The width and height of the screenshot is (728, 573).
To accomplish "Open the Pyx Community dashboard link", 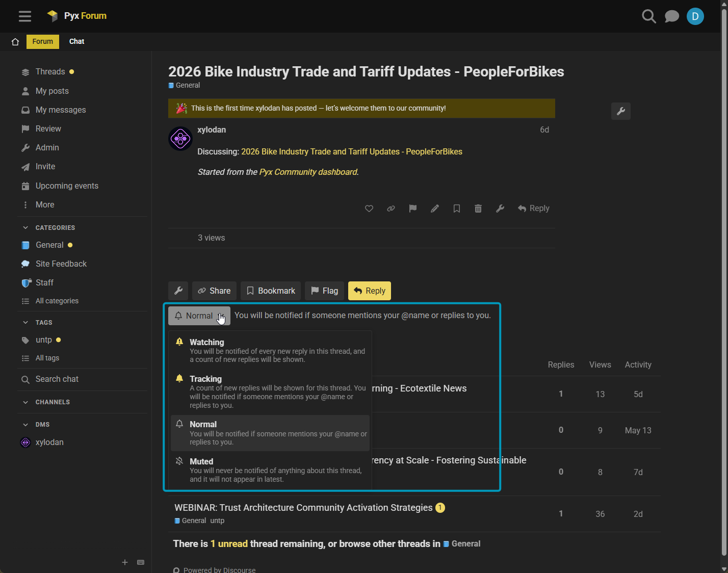I will (x=308, y=172).
